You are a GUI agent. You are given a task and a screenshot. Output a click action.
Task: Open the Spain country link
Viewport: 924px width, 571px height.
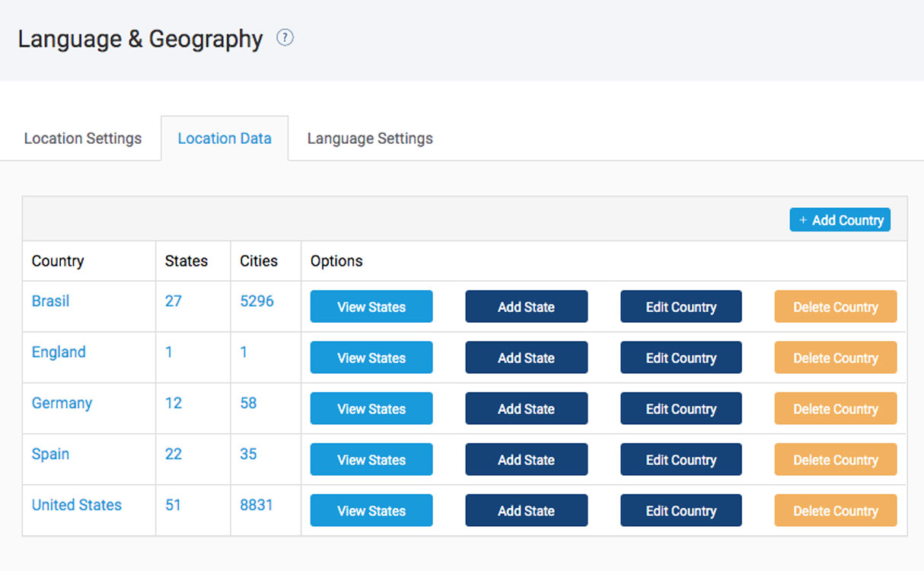coord(50,455)
